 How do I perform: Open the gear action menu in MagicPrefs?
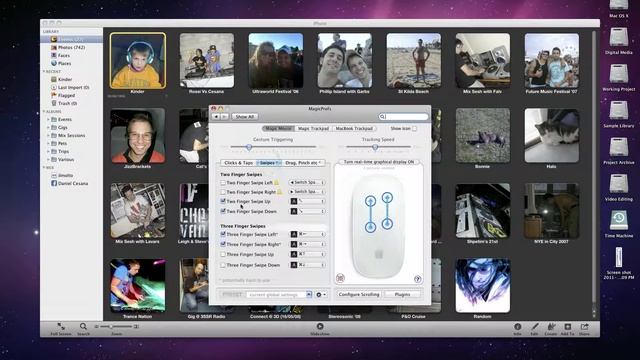click(321, 294)
